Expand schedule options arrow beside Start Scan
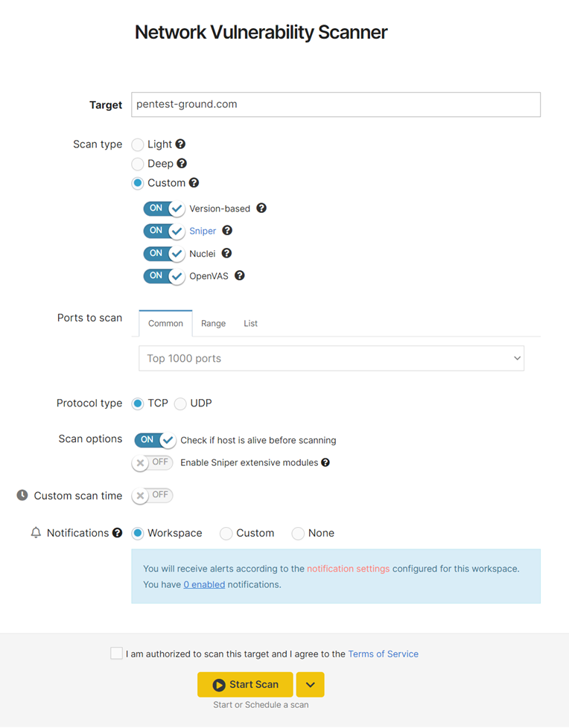The image size is (569, 728). click(311, 684)
